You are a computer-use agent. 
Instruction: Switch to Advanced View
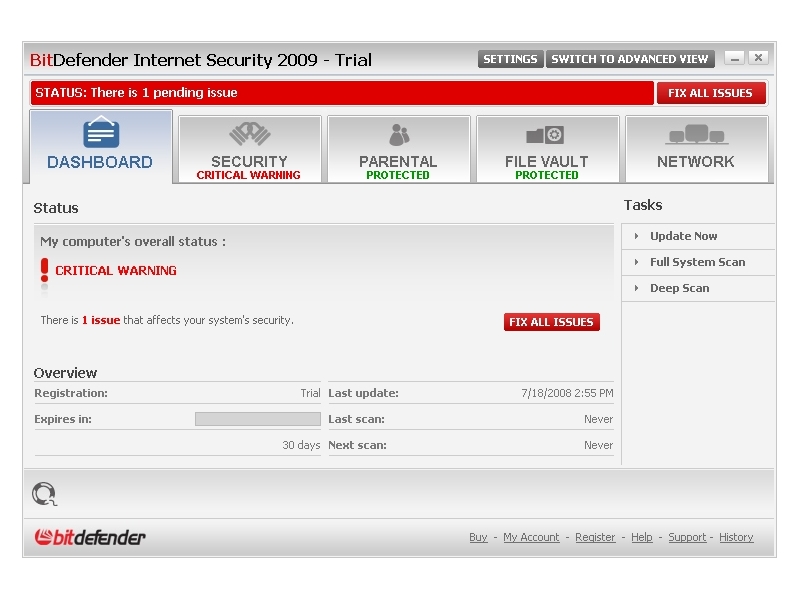[x=630, y=59]
